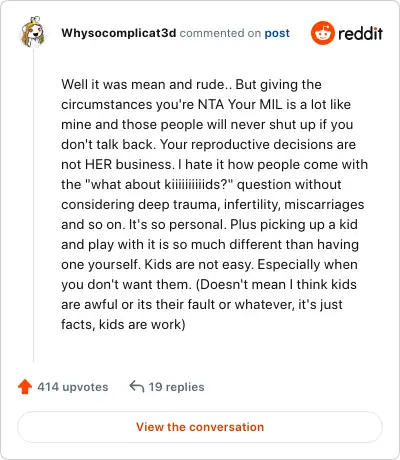This screenshot has height=460, width=400.
Task: Click the word "NTA" in the comment
Action: click(x=211, y=104)
